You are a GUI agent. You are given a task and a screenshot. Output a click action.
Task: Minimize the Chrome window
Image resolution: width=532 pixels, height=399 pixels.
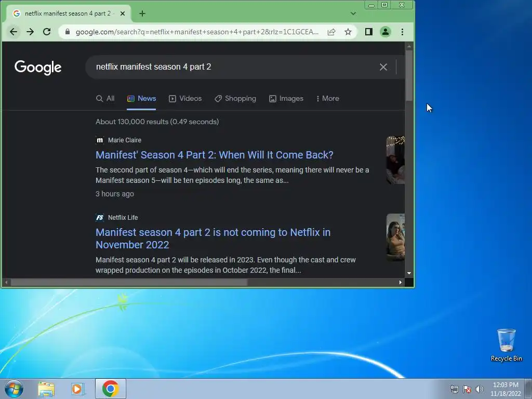[371, 5]
